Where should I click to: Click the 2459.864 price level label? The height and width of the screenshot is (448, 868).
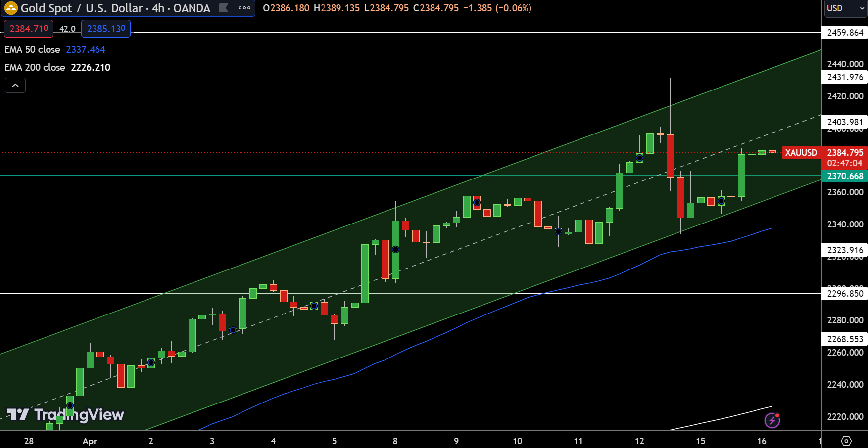(845, 33)
